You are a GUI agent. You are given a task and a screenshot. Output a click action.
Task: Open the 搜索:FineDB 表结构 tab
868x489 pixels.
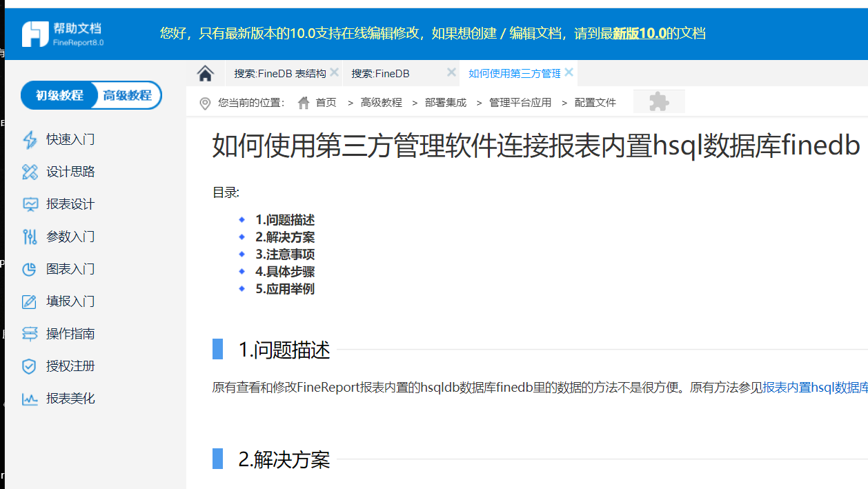click(280, 74)
